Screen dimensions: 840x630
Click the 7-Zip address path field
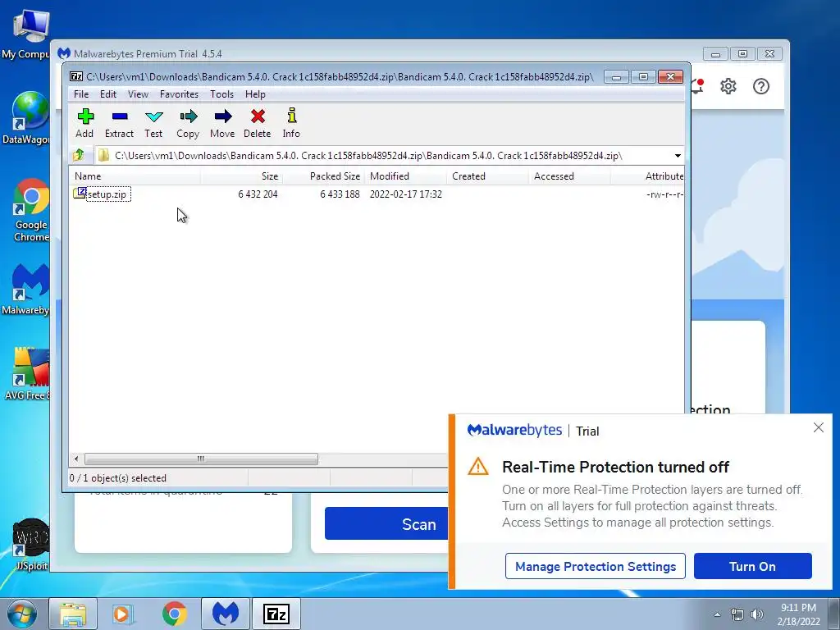pyautogui.click(x=384, y=156)
